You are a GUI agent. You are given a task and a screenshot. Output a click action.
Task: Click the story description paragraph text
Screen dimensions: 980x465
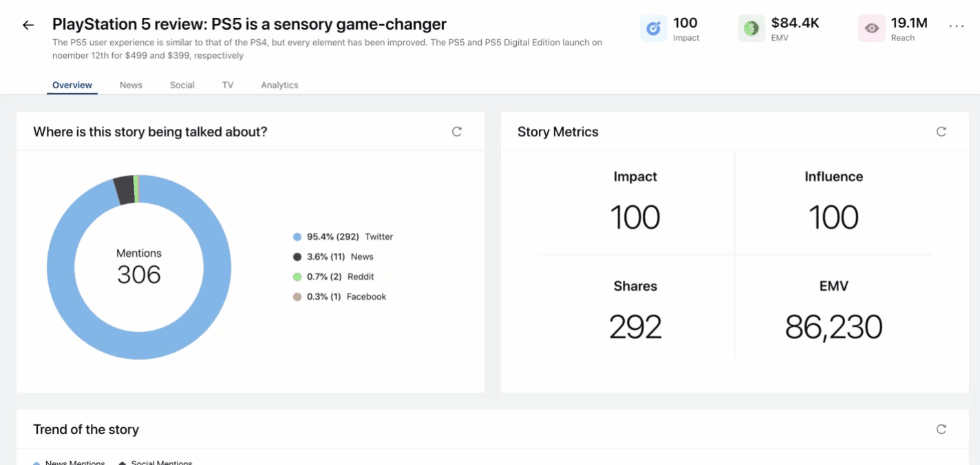[328, 49]
